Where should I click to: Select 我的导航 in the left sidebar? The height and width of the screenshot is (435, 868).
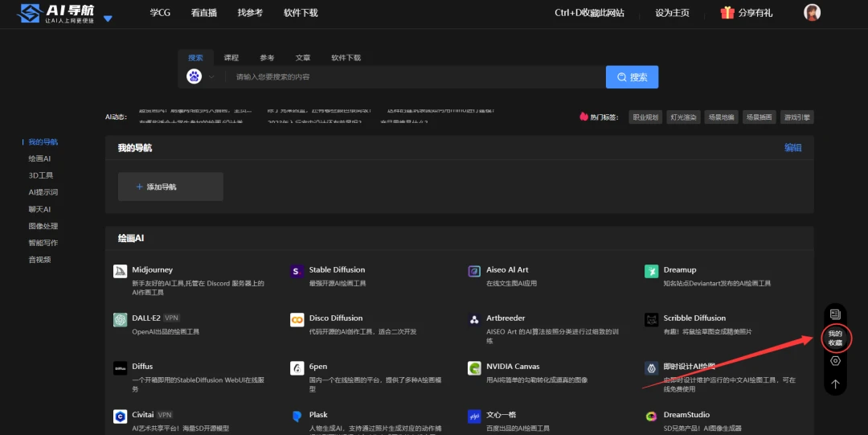[x=43, y=142]
